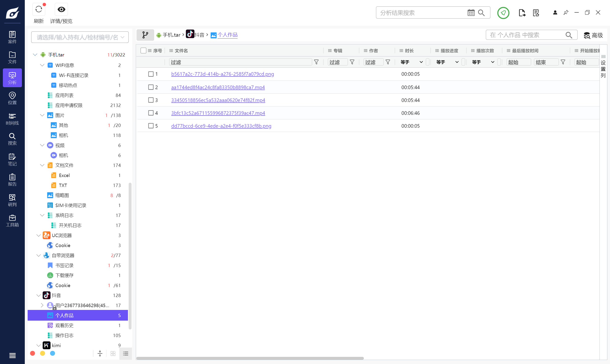The width and height of the screenshot is (610, 364).
Task: Open the Toolbox (工具箱) sidebar icon
Action: pyautogui.click(x=12, y=221)
